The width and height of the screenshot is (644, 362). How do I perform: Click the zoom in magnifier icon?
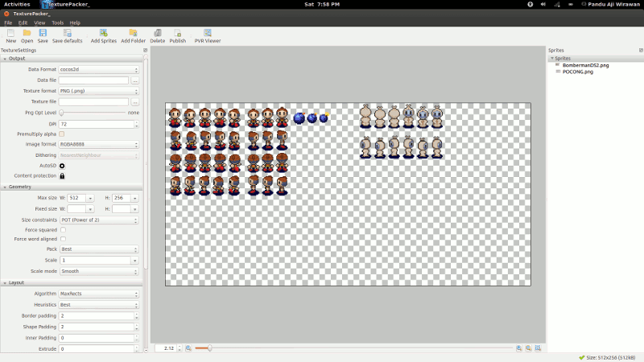coord(519,348)
